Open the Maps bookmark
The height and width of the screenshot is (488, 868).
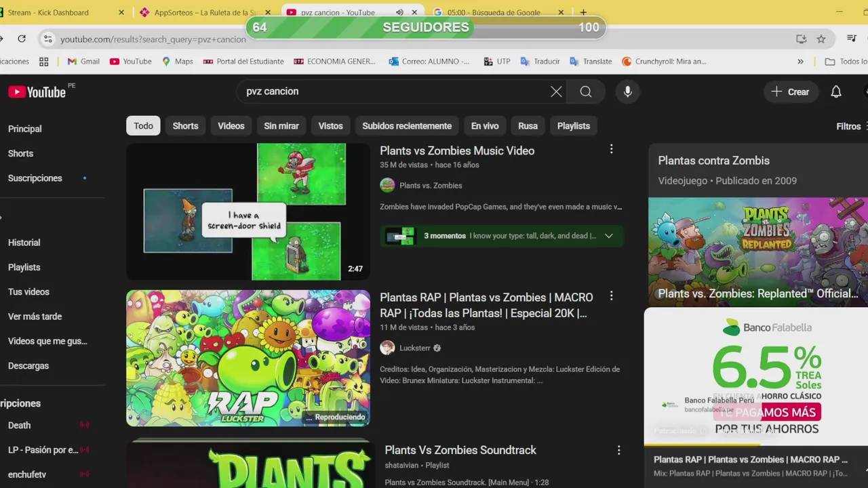(177, 61)
